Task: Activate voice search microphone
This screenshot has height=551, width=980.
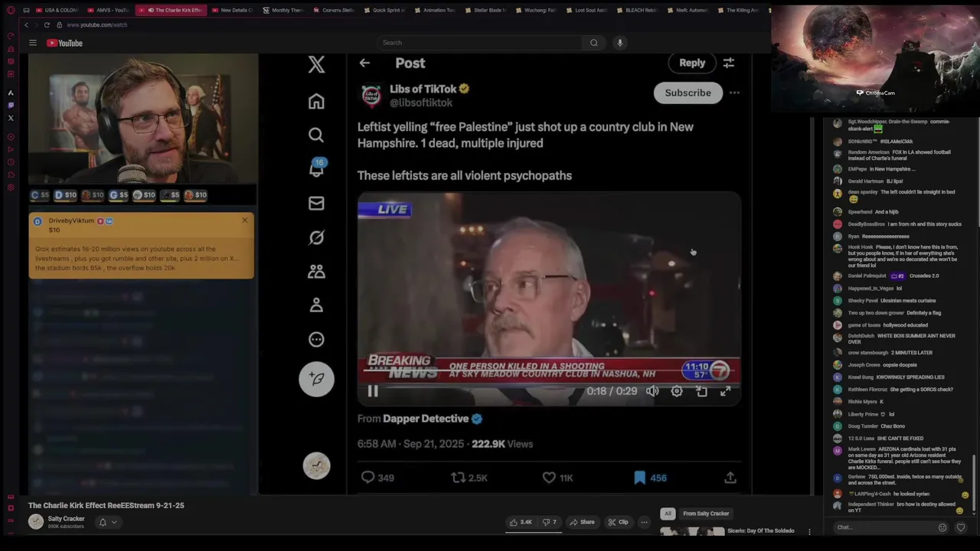Action: [620, 43]
